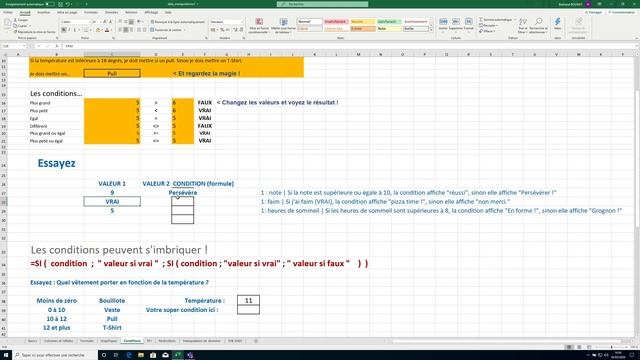
Task: Open the Données ribbon tab
Action: 111,13
